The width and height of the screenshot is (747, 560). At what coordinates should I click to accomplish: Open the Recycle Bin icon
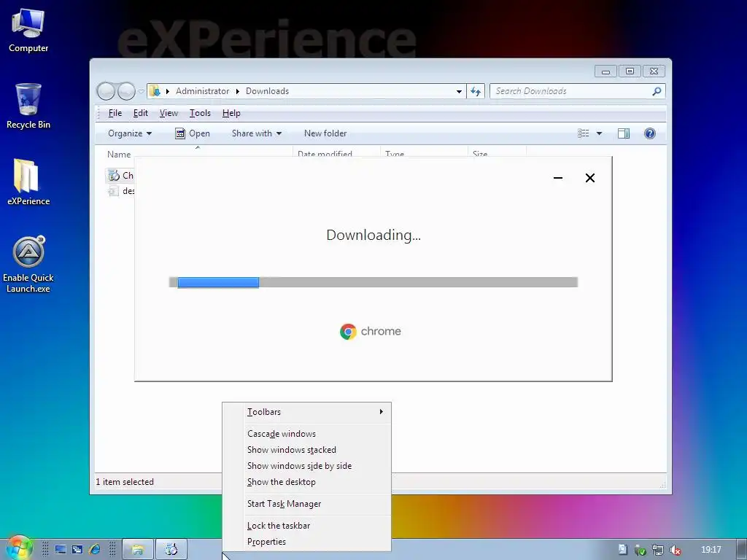tap(28, 106)
